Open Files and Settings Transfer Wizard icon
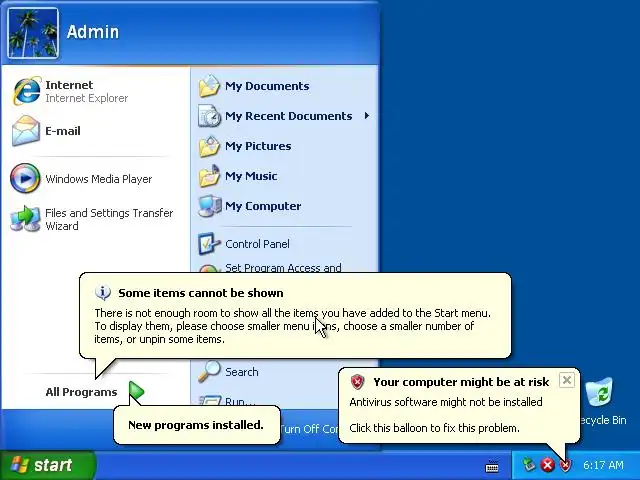The image size is (640, 480). pyautogui.click(x=25, y=219)
